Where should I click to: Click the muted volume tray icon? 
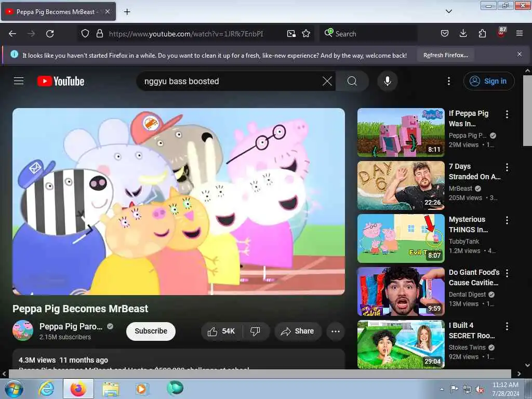(x=480, y=390)
